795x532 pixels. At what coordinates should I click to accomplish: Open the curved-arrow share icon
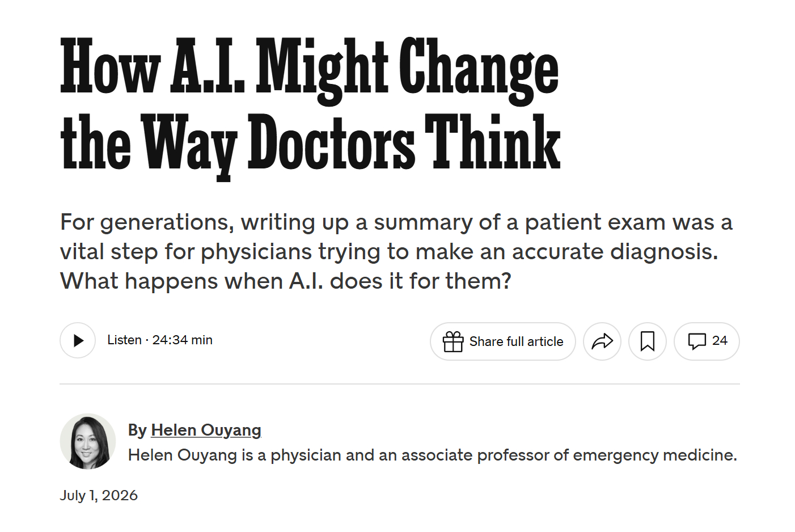click(x=602, y=341)
